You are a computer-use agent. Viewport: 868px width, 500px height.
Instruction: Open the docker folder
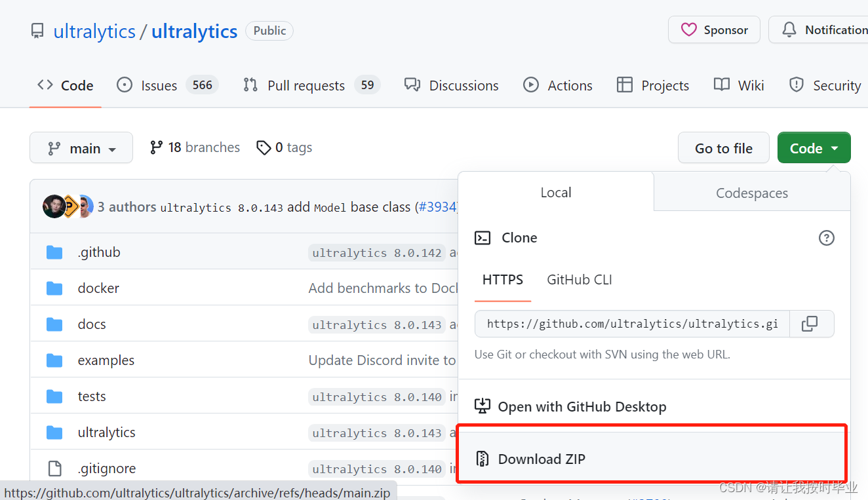click(98, 288)
